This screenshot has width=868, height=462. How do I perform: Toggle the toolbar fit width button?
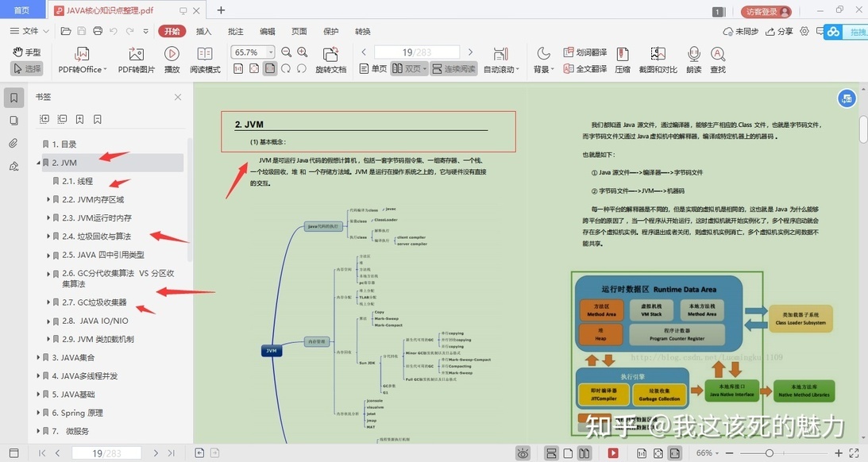270,68
